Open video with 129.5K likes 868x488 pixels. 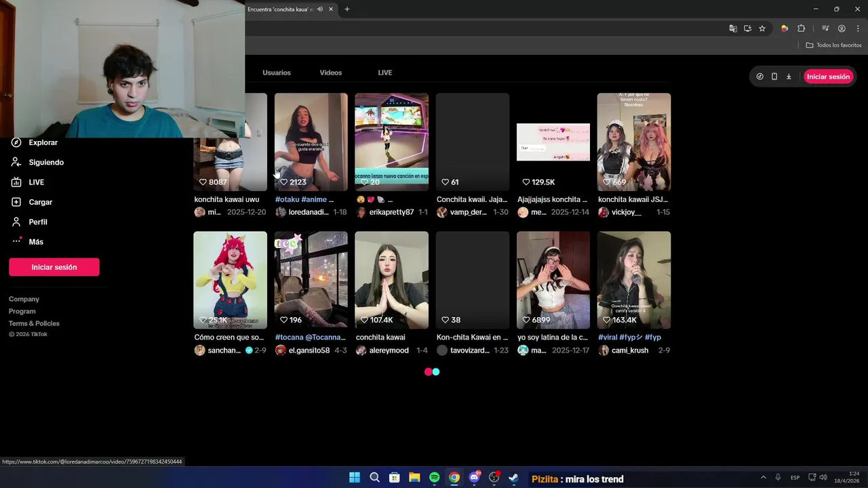(x=553, y=142)
